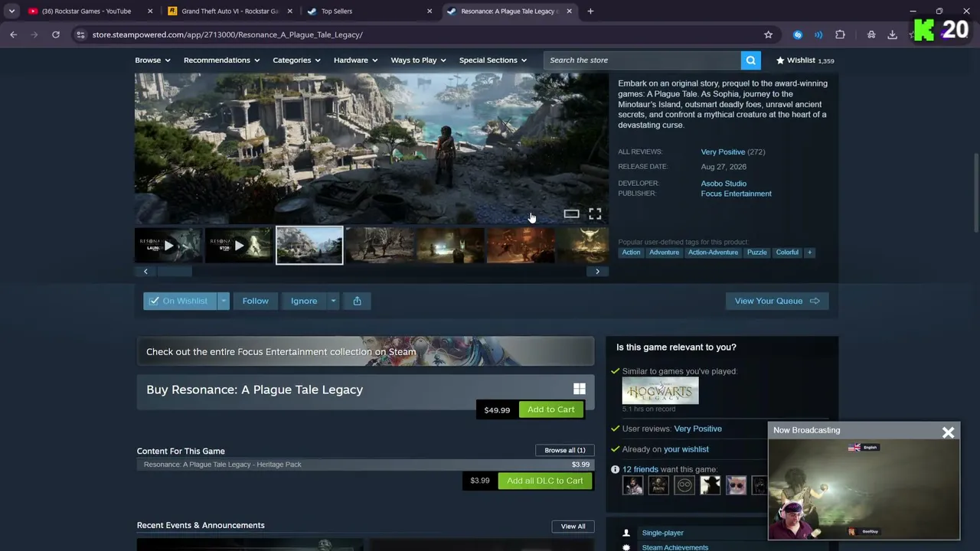Open the Categories dropdown menu
Screen dimensions: 980x551
pyautogui.click(x=296, y=60)
